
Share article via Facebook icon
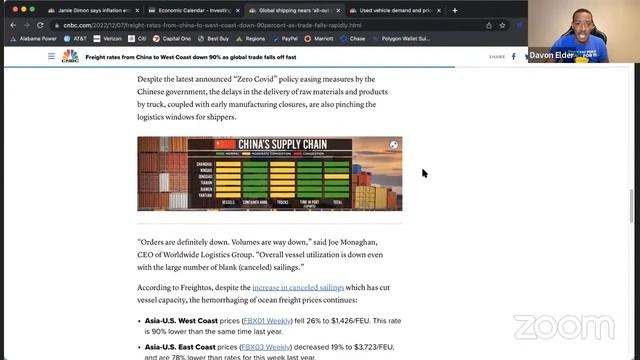513,57
